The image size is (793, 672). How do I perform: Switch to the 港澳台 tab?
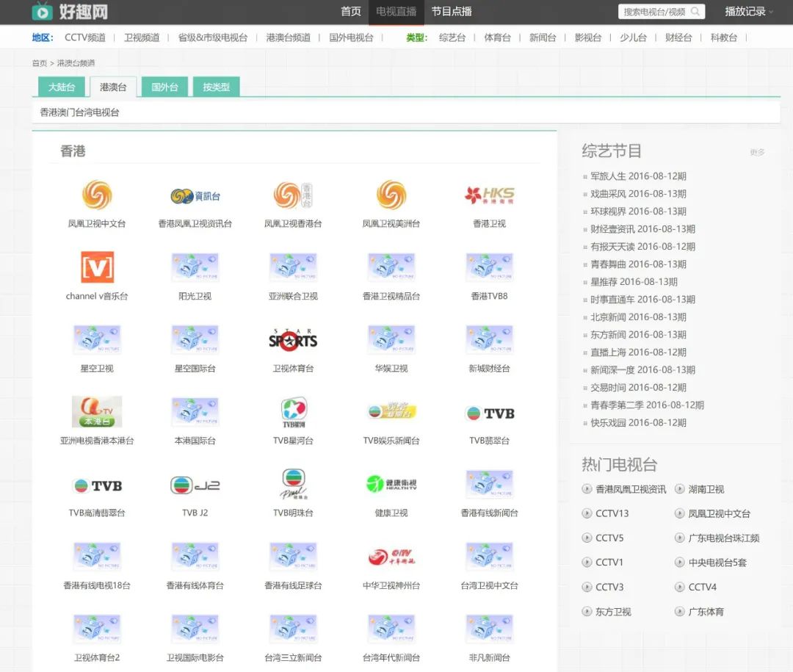pos(113,87)
